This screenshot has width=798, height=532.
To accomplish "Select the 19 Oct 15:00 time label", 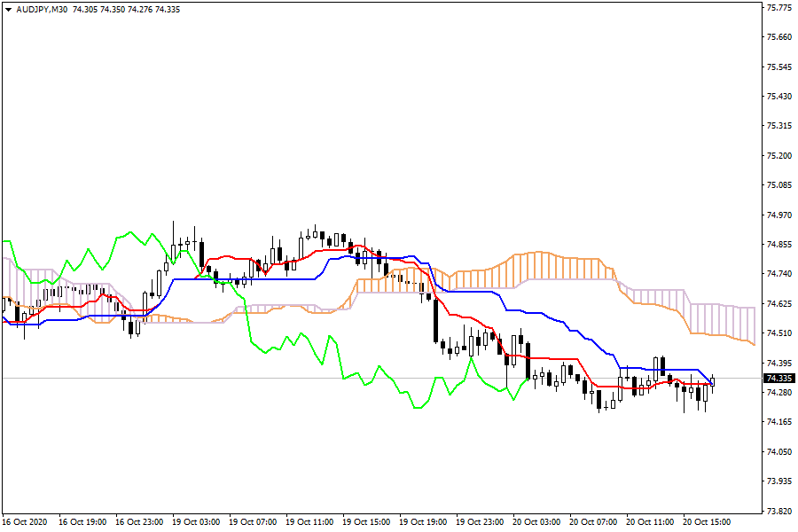I will pos(366,521).
